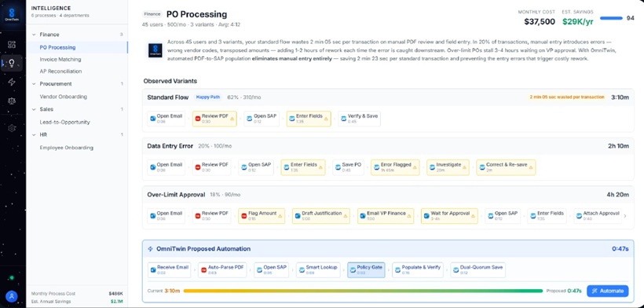Collapse the HR department group
Viewport: 644px width, 308px height.
(34, 134)
